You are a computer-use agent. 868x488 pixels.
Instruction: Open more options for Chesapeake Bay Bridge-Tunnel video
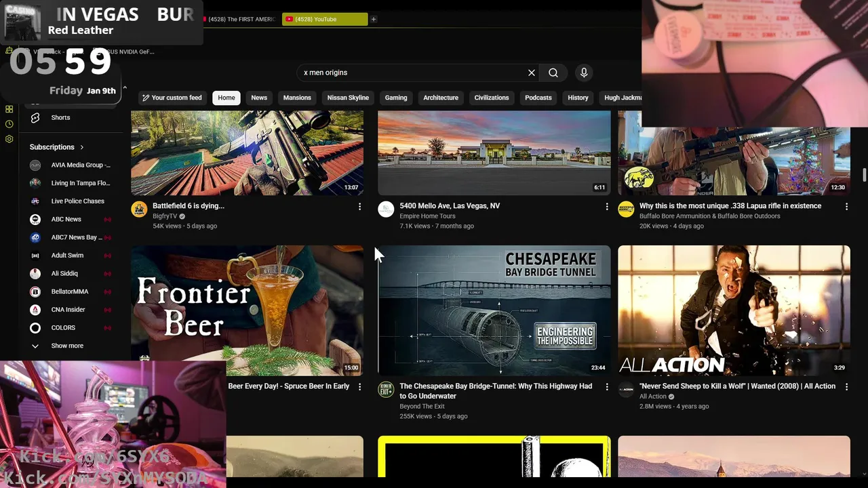[606, 387]
